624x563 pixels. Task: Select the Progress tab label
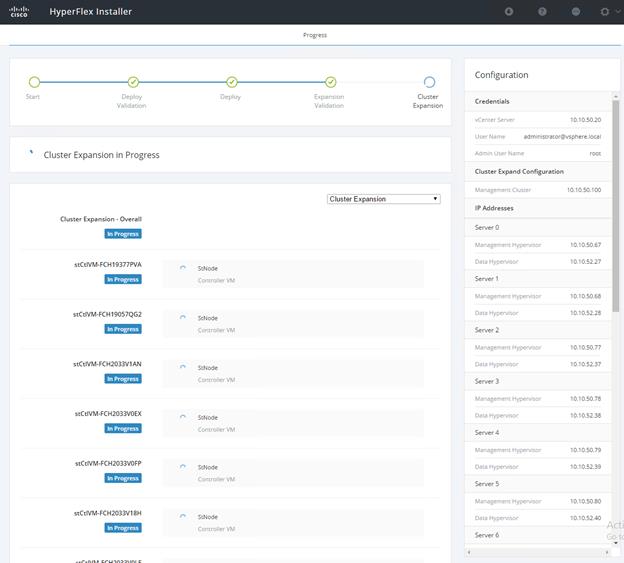pos(315,35)
